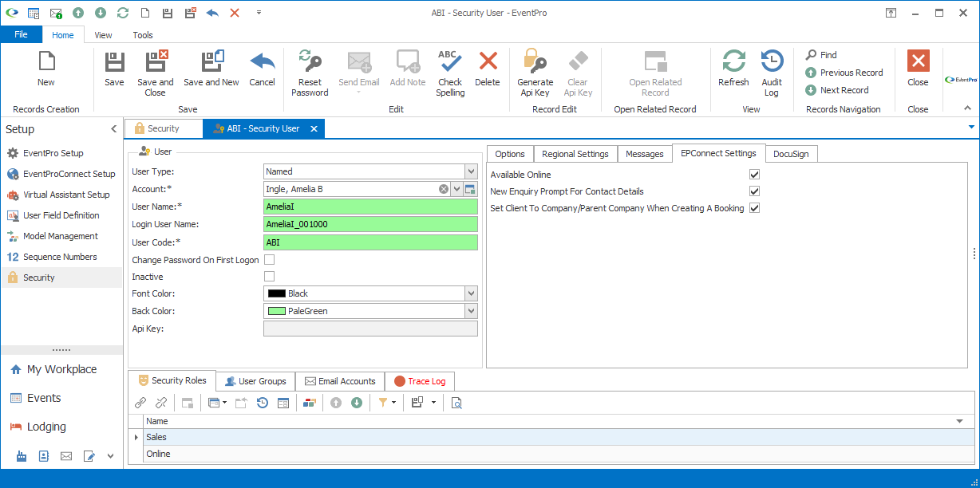This screenshot has height=488, width=980.
Task: Click Generate Api Key in the ribbon
Action: [535, 73]
